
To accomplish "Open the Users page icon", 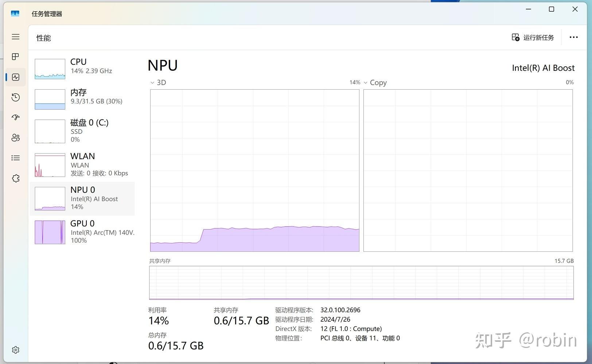I will pyautogui.click(x=15, y=137).
